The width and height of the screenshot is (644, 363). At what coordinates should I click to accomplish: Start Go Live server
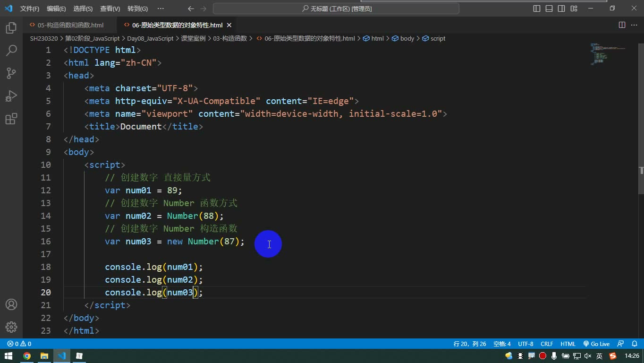(x=596, y=344)
